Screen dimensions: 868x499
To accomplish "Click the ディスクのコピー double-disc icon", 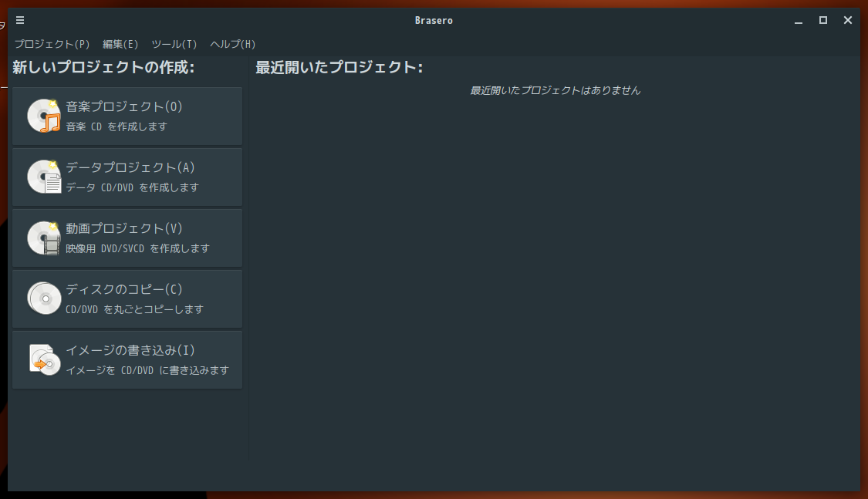I will 44,298.
